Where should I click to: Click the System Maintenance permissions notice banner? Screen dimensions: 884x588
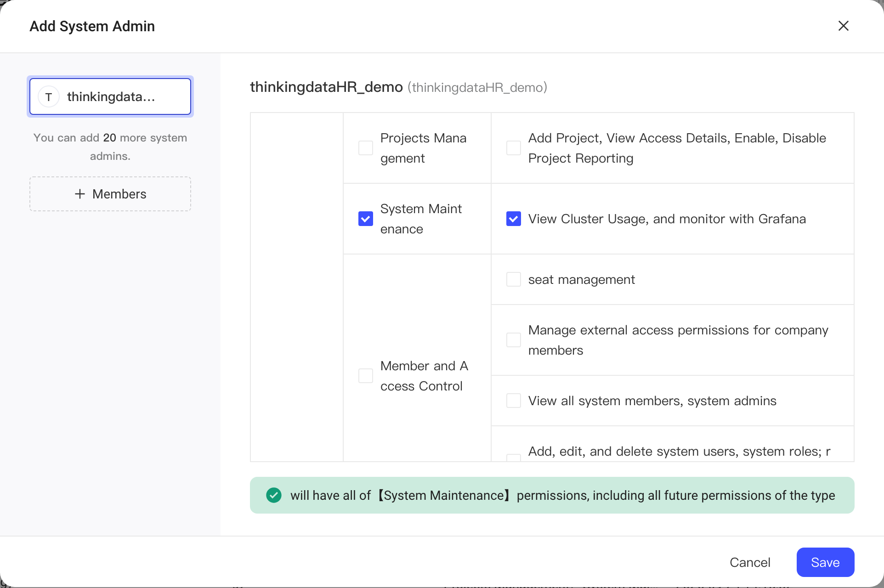(552, 495)
